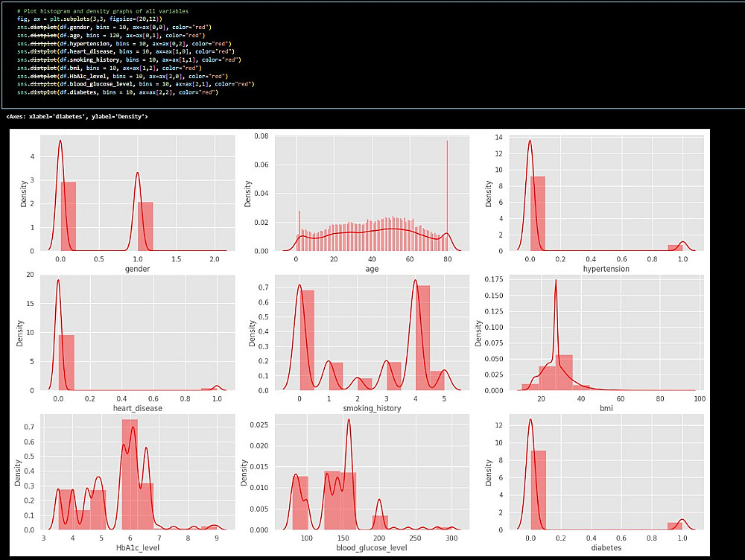Click the 'age' x-axis label
The height and width of the screenshot is (560, 745).
[x=372, y=270]
